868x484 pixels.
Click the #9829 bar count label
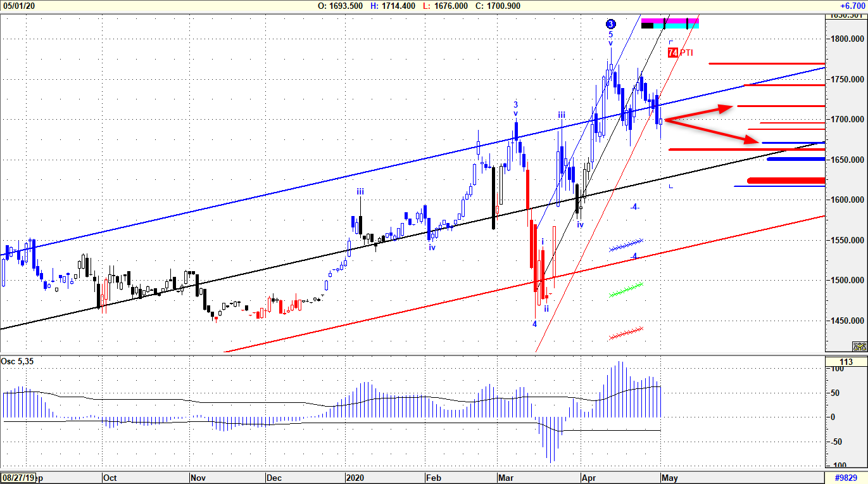pos(846,478)
